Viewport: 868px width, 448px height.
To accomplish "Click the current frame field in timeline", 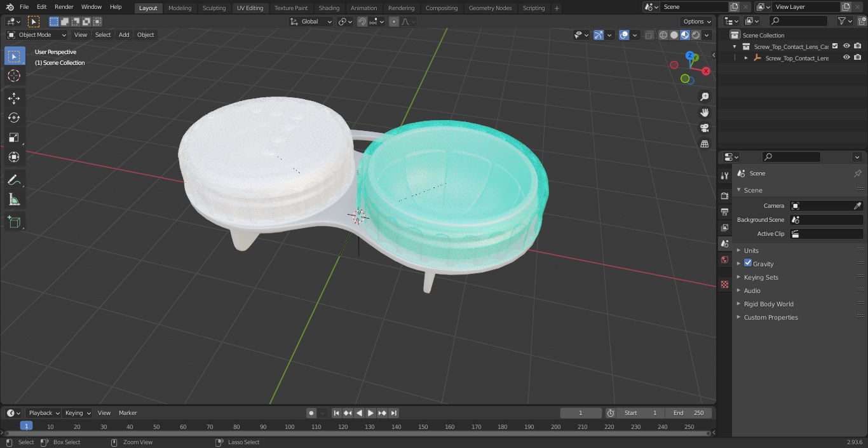I will pyautogui.click(x=581, y=413).
